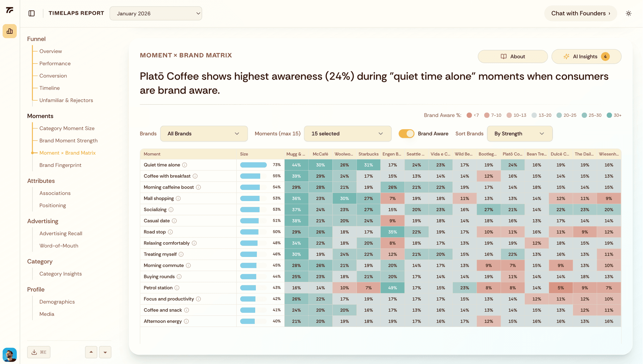This screenshot has width=643, height=364.
Task: Click the Moment × Brand Matrix item
Action: [68, 153]
